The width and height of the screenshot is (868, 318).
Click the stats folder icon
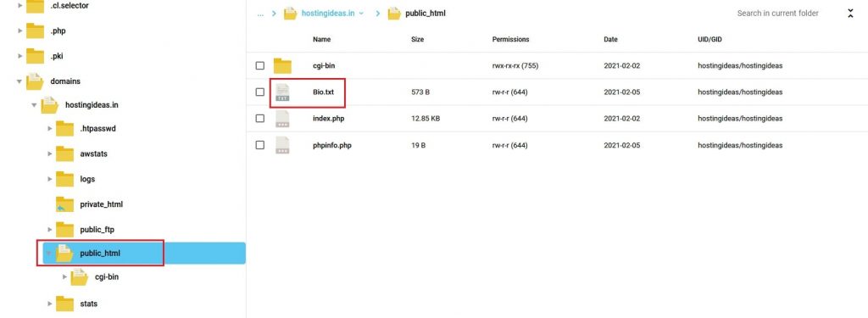point(64,304)
